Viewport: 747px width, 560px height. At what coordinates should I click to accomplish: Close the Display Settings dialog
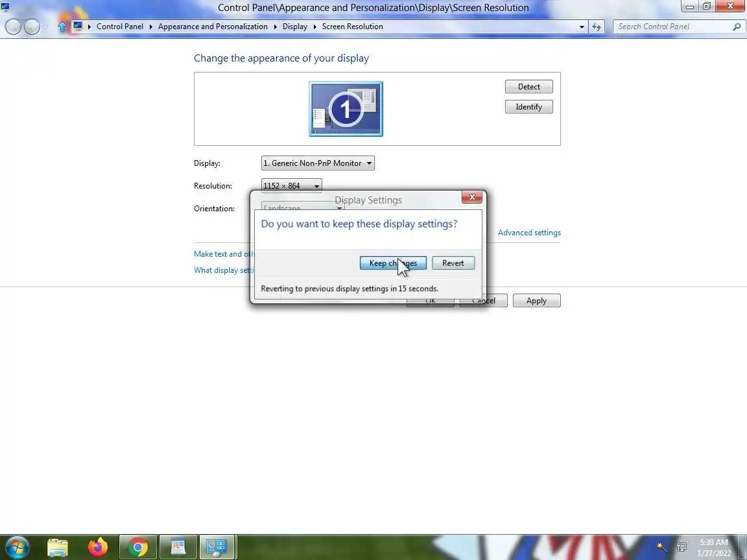click(471, 197)
